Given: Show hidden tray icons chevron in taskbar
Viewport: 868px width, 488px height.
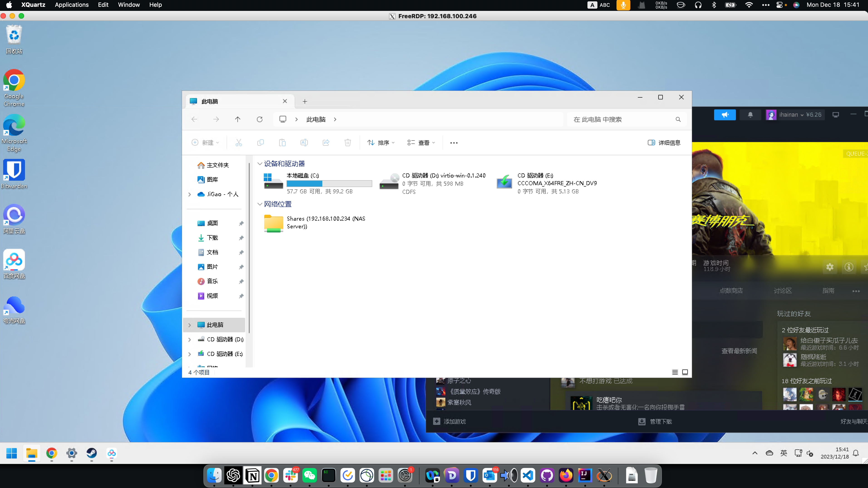Looking at the screenshot, I should click(755, 453).
